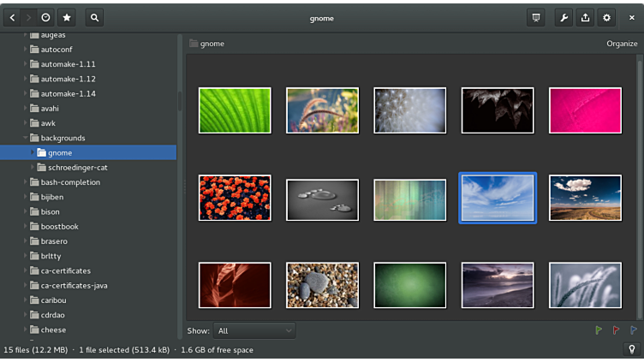Open the history clock button
This screenshot has width=644, height=362.
45,17
